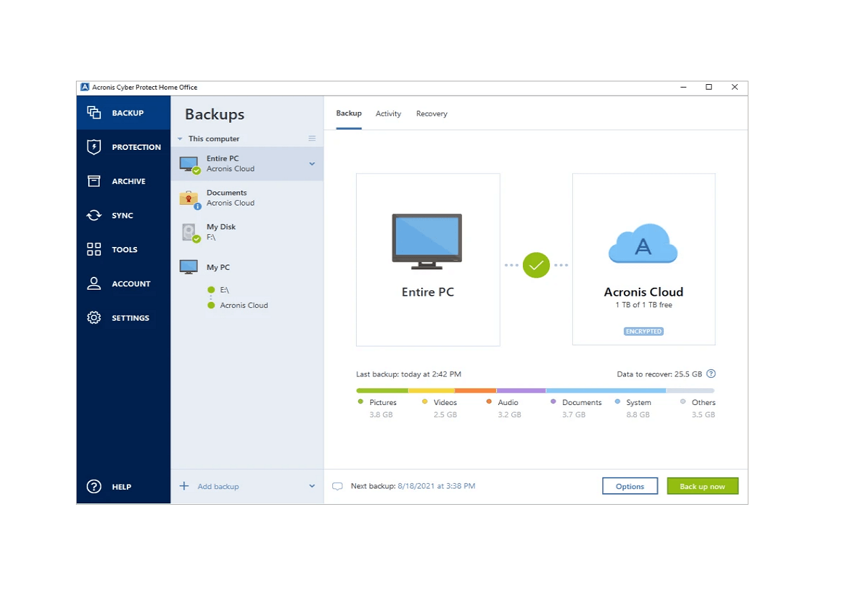Go to the ACCOUNT menu label
This screenshot has width=868, height=614.
click(x=132, y=284)
